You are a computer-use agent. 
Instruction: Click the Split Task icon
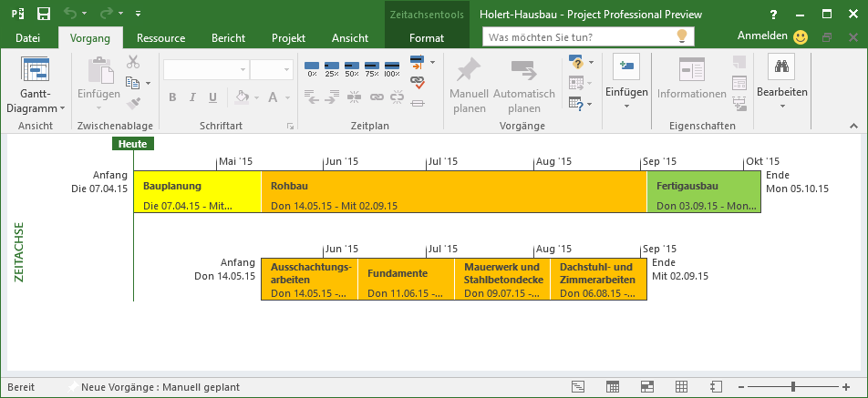[x=355, y=97]
